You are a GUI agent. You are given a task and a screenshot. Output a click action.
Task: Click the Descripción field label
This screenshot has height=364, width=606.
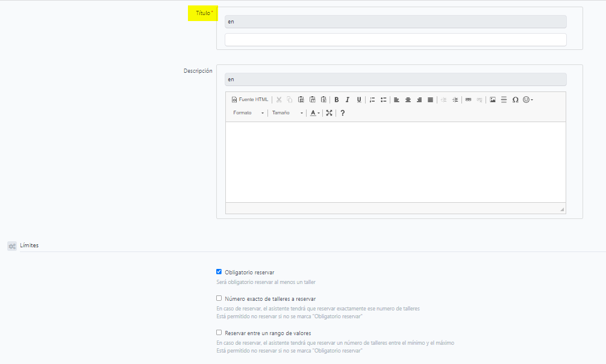198,71
